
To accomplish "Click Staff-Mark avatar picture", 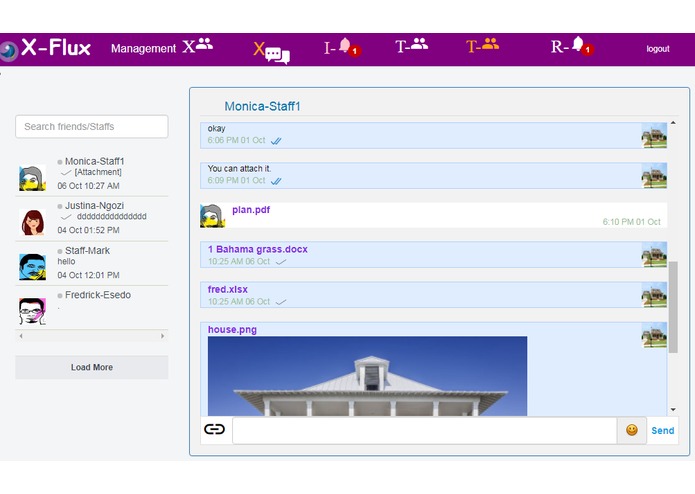I will [32, 267].
